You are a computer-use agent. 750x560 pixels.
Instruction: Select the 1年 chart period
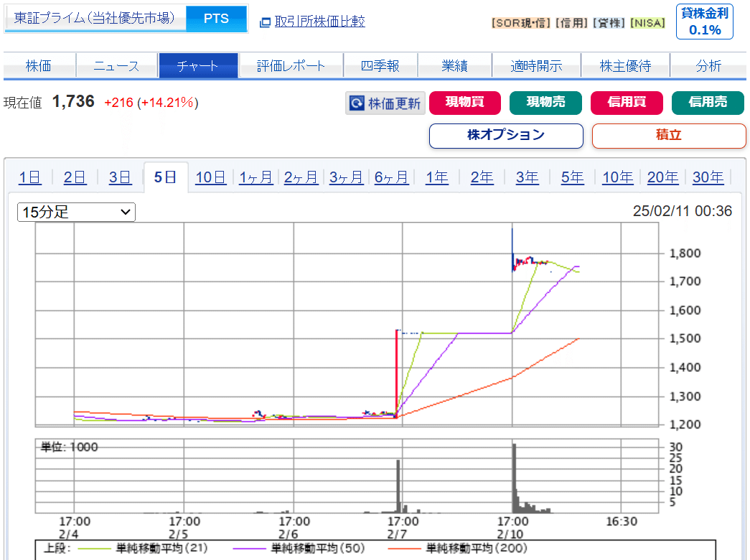[x=436, y=177]
